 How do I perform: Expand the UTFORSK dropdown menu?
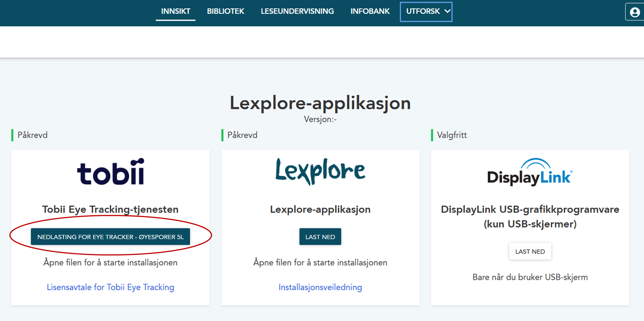[426, 12]
